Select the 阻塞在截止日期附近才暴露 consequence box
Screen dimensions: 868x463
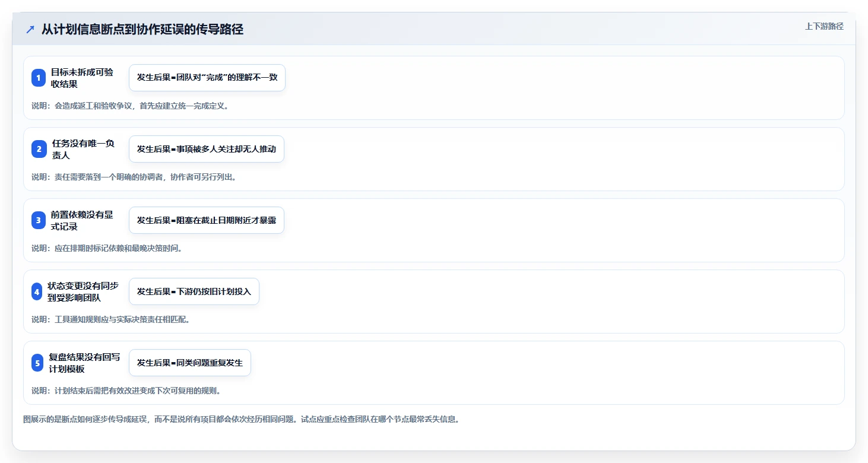207,220
